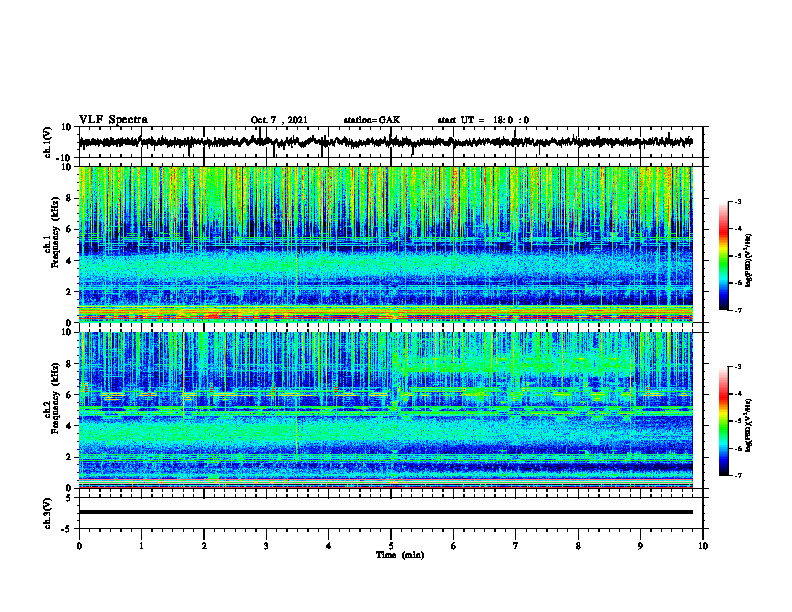Screen dimensions: 792x612
Task: Click the "ch.1(V)" waveform axis label
Action: tap(48, 142)
